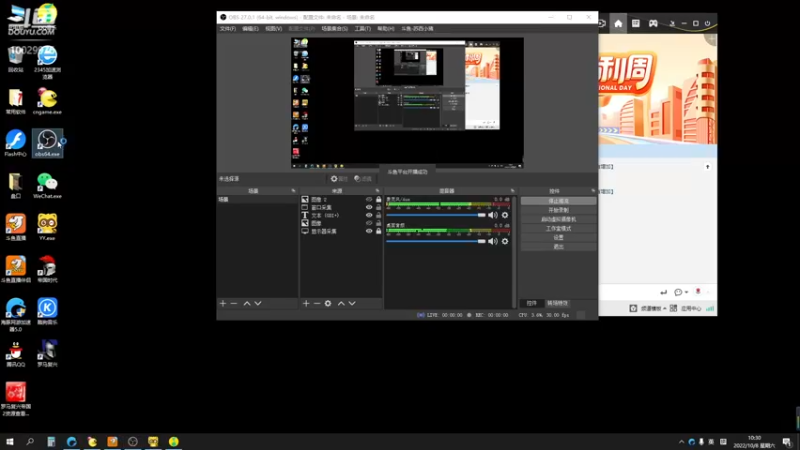Enable 工作室模式 in Controls
Image resolution: width=800 pixels, height=450 pixels.
click(x=559, y=229)
